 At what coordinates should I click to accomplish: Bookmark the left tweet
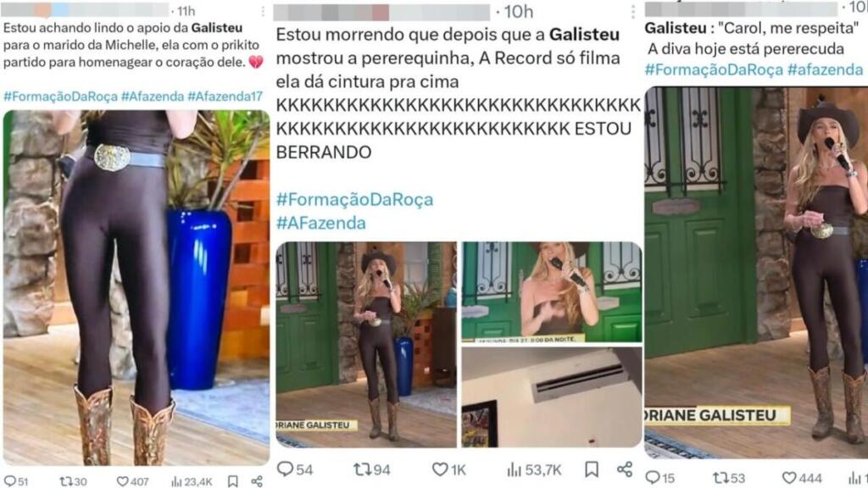(233, 481)
